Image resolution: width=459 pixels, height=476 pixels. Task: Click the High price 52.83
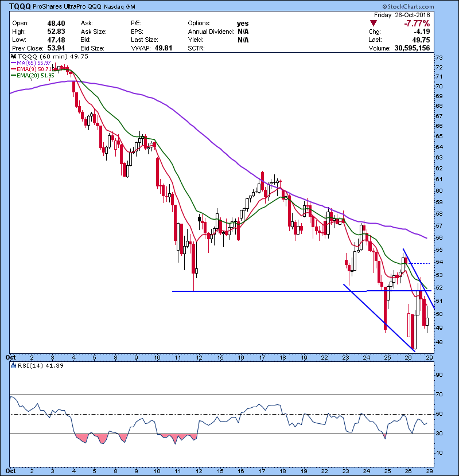56,32
